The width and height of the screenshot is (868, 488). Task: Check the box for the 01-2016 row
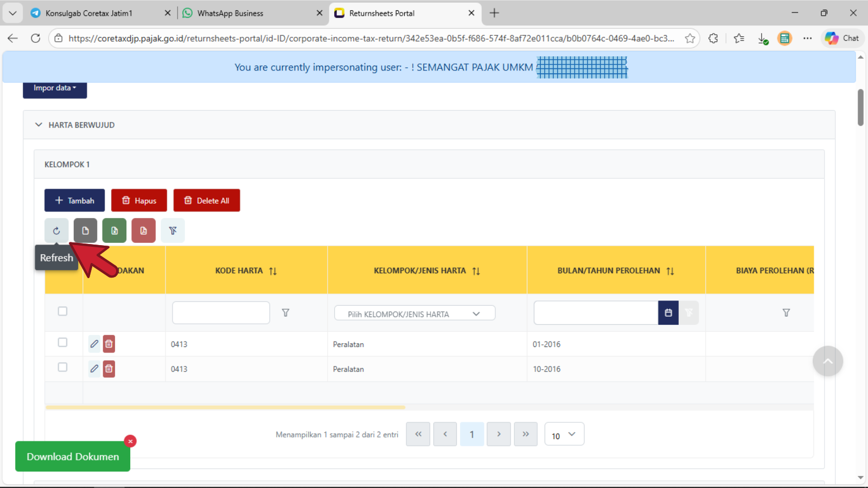(63, 343)
